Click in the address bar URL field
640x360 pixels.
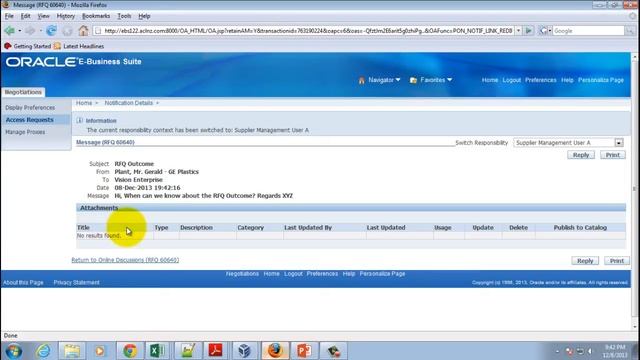coord(304,31)
